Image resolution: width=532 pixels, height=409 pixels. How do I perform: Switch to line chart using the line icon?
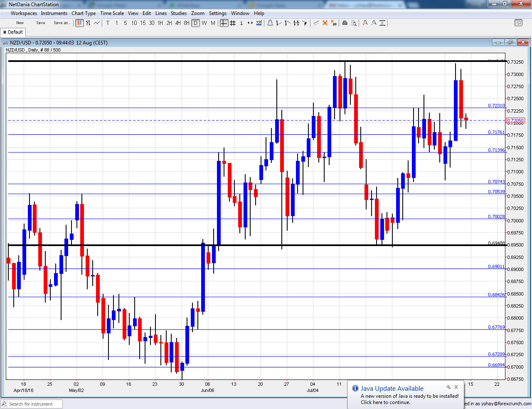[96, 23]
